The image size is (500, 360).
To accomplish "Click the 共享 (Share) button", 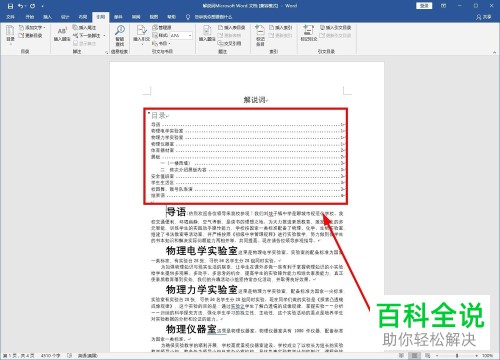I will tap(484, 17).
